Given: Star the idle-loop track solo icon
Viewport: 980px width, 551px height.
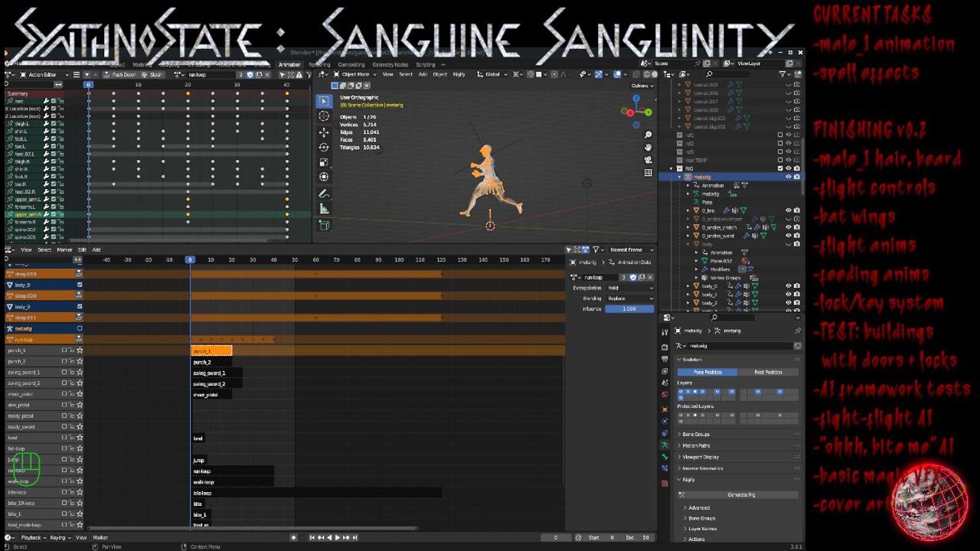Looking at the screenshot, I should (x=80, y=492).
